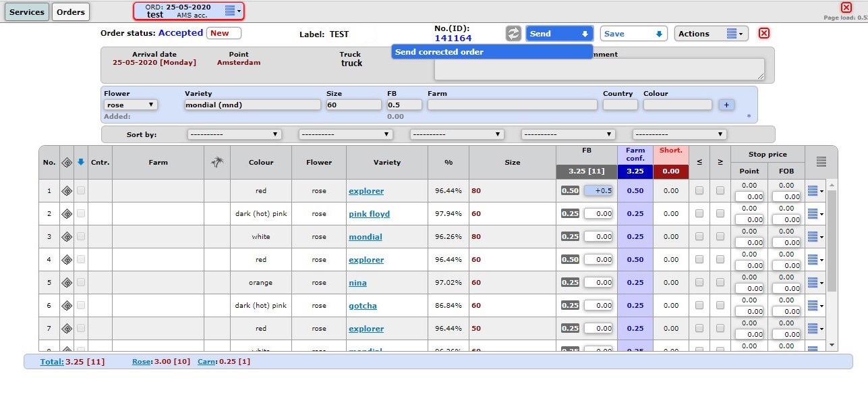Image resolution: width=868 pixels, height=405 pixels.
Task: Expand the first Sort by dropdown
Action: [234, 134]
